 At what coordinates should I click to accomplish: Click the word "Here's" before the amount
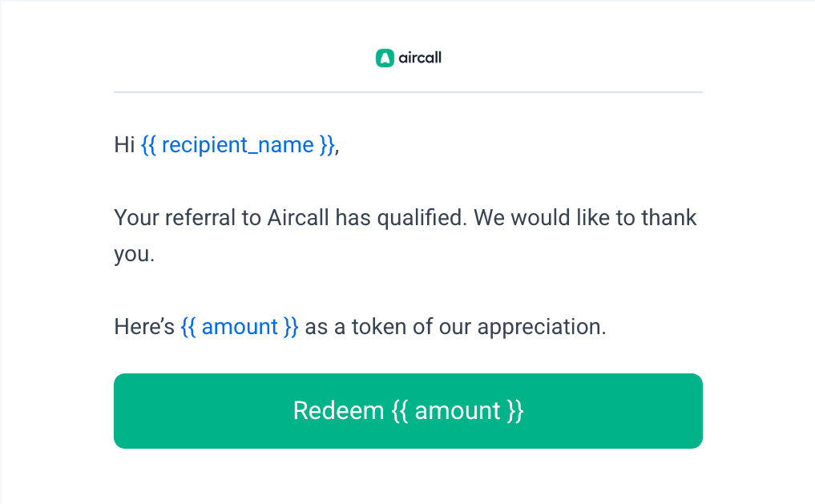click(x=144, y=327)
